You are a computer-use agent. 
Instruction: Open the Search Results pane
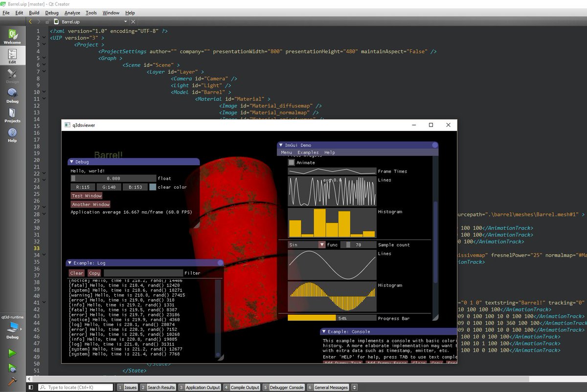[158, 387]
